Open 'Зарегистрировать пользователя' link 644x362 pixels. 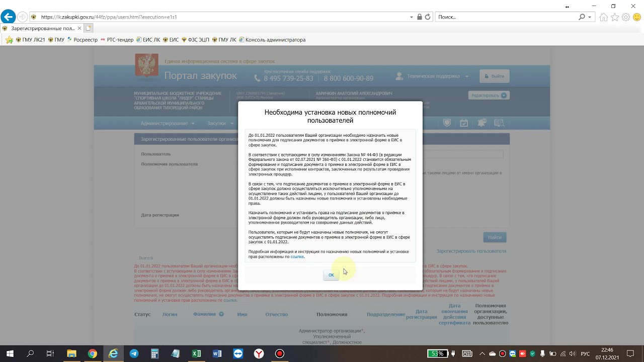471,251
